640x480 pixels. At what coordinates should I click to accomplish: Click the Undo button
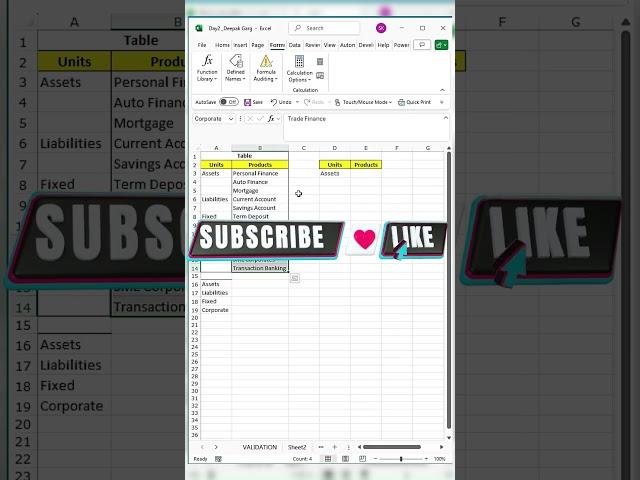(x=281, y=102)
